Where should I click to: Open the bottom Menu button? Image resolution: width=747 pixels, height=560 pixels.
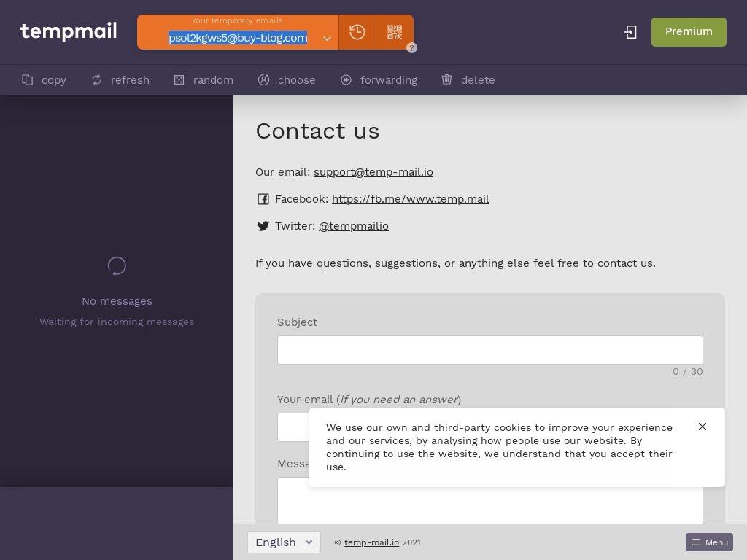[x=709, y=542]
